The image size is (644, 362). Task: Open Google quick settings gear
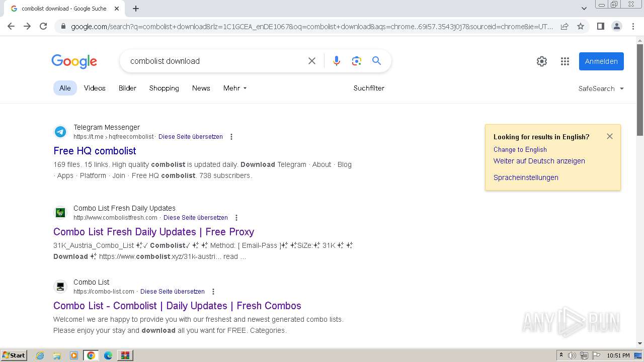coord(542,61)
